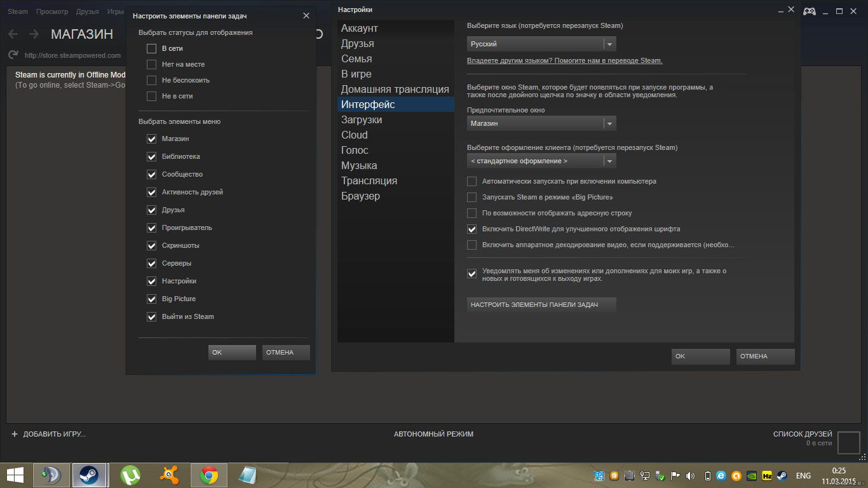Screen dimensions: 868x488
Task: Enable hardware video decoding checkbox
Action: point(471,245)
